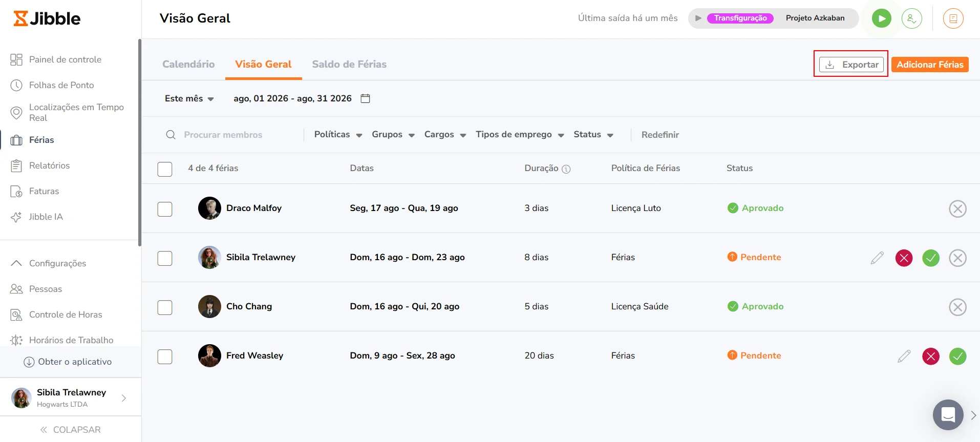Open chat support bubble
Viewport: 980px width, 442px height.
click(948, 414)
